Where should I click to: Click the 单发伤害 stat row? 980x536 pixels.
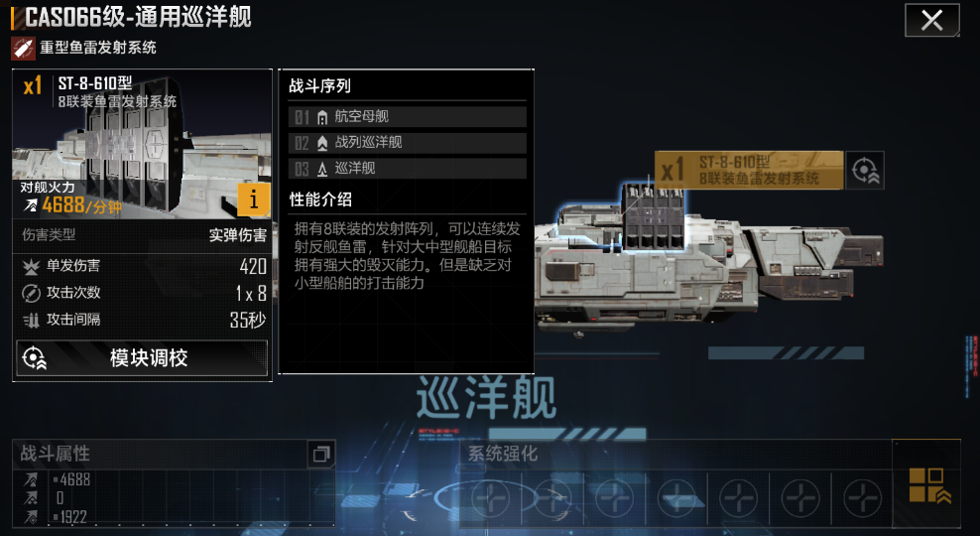(143, 266)
